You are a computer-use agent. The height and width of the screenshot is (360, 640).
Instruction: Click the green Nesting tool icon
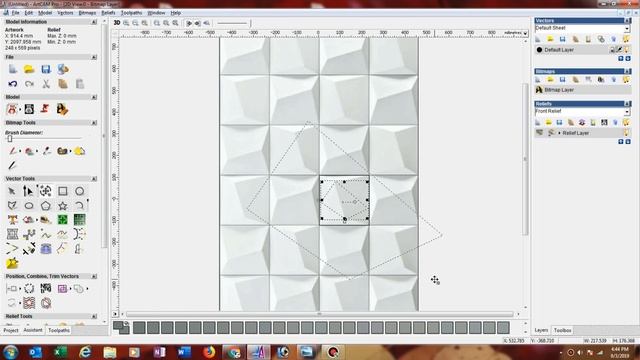tap(62, 220)
